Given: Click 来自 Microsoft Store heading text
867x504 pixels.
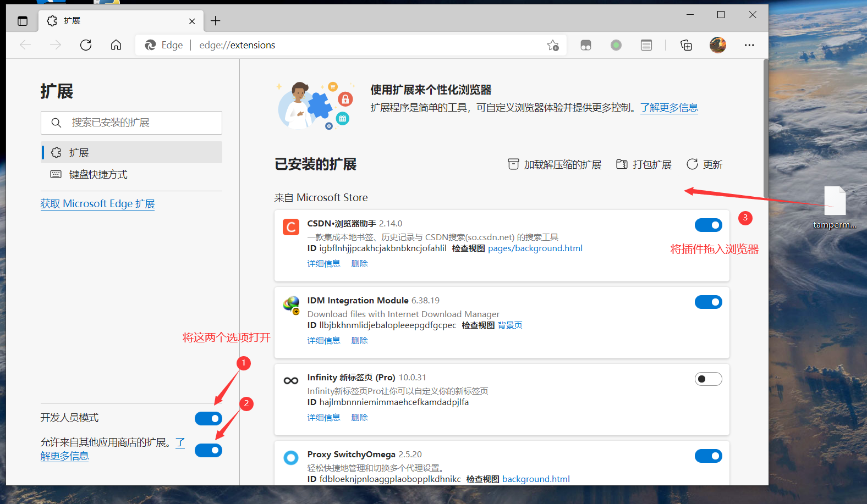Looking at the screenshot, I should coord(321,197).
